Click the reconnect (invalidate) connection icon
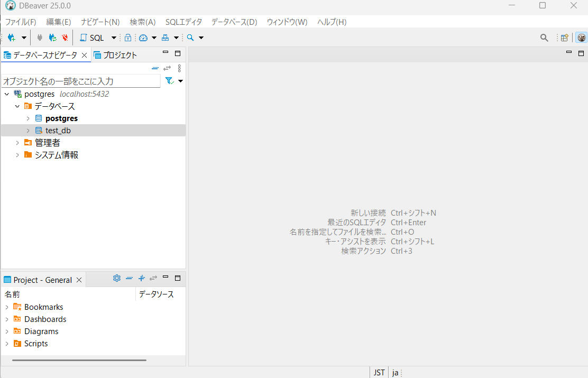588x378 pixels. (x=52, y=38)
